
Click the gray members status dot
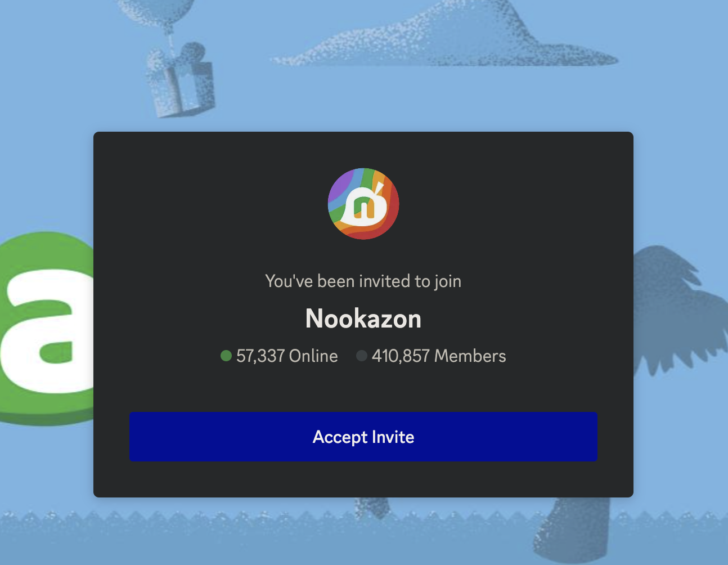pyautogui.click(x=362, y=356)
